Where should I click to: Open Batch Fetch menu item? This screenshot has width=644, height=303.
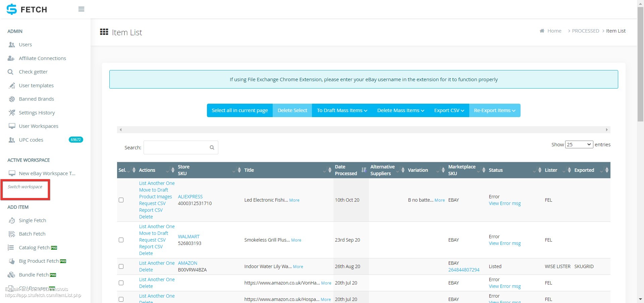point(32,234)
